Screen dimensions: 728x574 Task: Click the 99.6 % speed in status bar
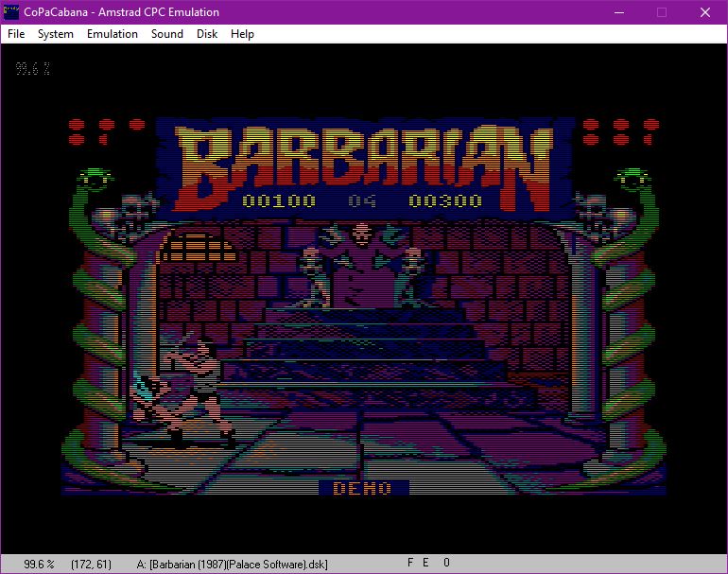(x=39, y=565)
